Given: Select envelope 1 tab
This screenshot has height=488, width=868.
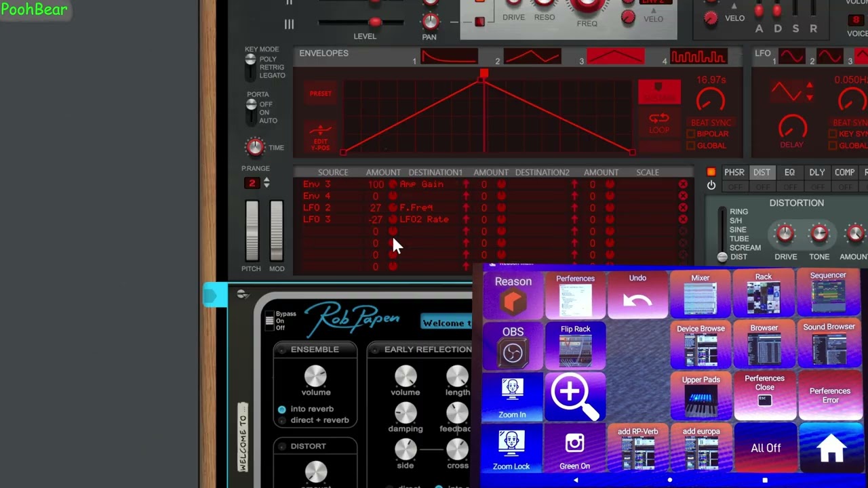Looking at the screenshot, I should pyautogui.click(x=449, y=57).
